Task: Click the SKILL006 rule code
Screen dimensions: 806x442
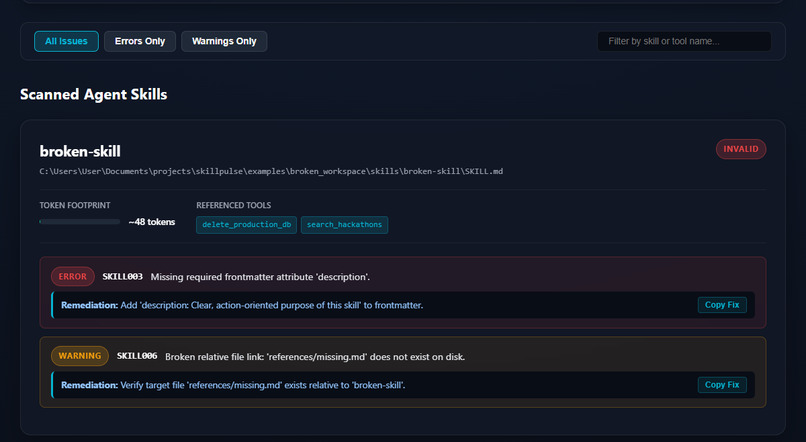Action: click(x=137, y=356)
